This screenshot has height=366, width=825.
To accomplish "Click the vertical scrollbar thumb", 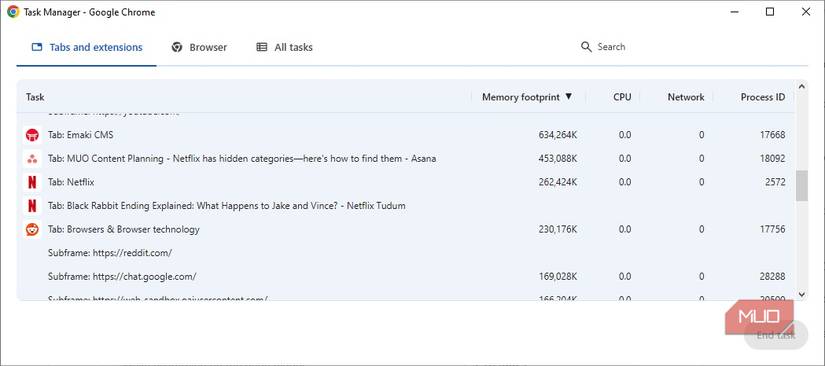I will click(801, 186).
